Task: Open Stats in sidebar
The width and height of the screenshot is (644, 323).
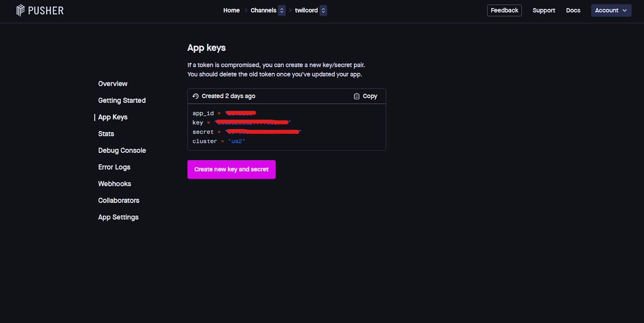Action: point(106,134)
